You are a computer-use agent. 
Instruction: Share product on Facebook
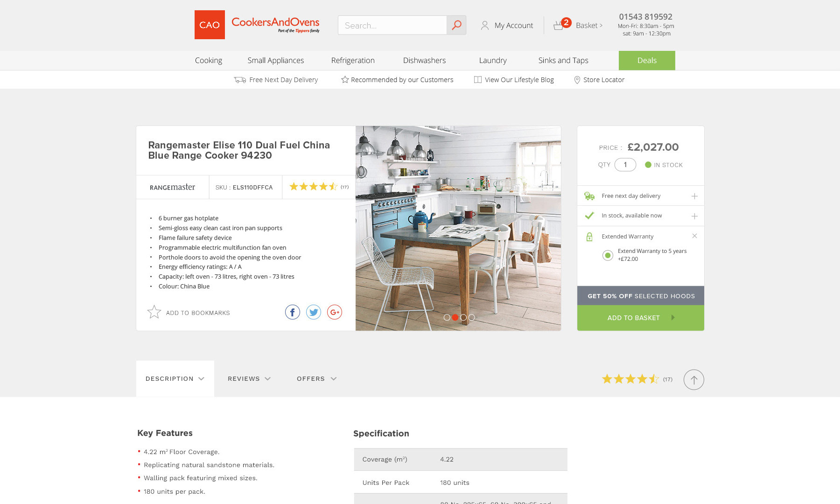point(293,312)
